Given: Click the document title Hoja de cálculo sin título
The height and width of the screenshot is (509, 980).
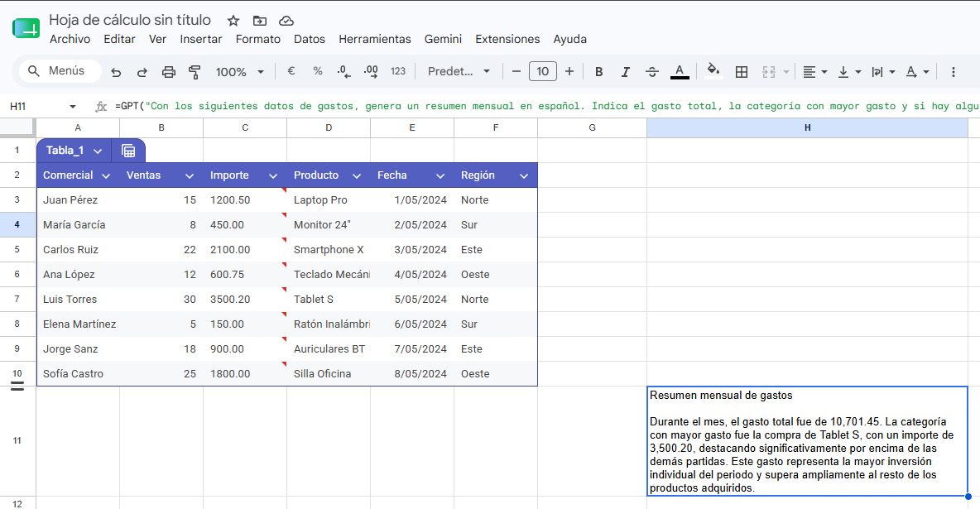Looking at the screenshot, I should point(130,20).
